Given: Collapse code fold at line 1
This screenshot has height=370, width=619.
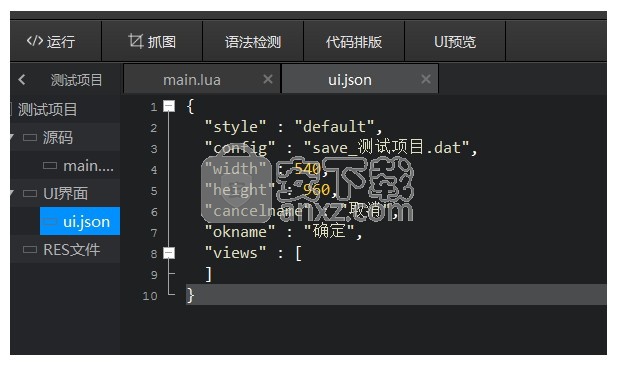Looking at the screenshot, I should [169, 106].
